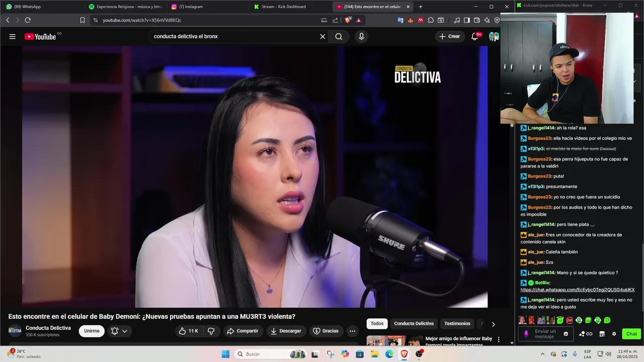Open the WhatsApp link from BotRix
The width and height of the screenshot is (644, 362).
tap(578, 290)
